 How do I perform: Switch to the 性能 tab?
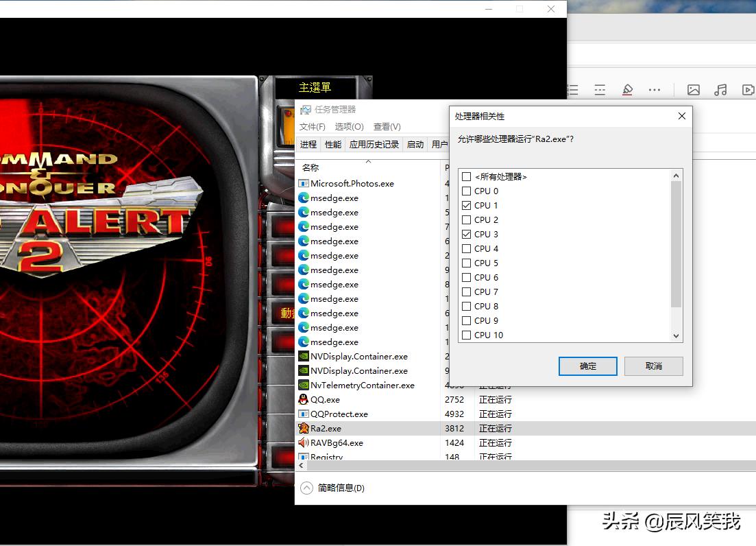(332, 144)
